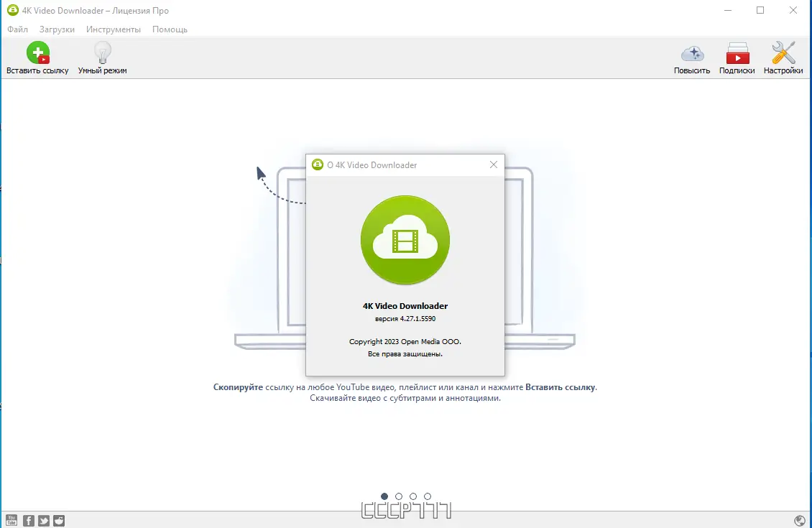Select the third slide indicator dot
Viewport: 812px width, 528px height.
point(413,496)
